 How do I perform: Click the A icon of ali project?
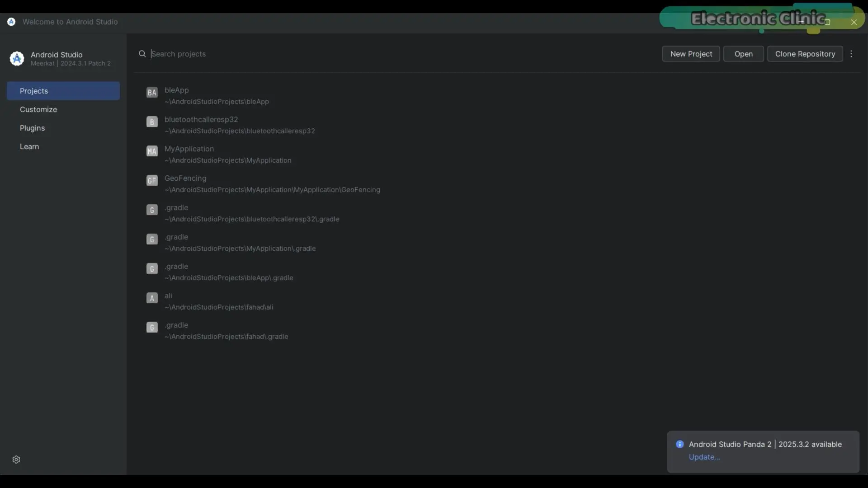pos(152,298)
